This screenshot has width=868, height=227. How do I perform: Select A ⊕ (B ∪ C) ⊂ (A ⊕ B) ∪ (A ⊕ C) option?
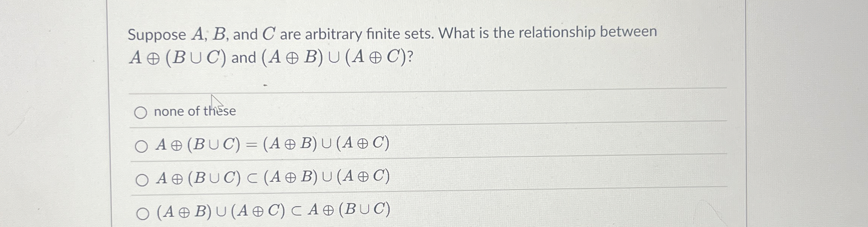[142, 180]
